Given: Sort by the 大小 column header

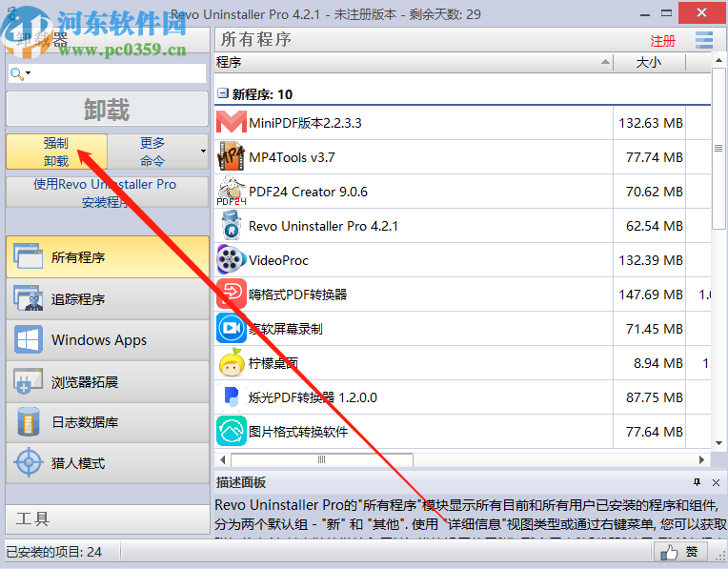Looking at the screenshot, I should pyautogui.click(x=649, y=62).
